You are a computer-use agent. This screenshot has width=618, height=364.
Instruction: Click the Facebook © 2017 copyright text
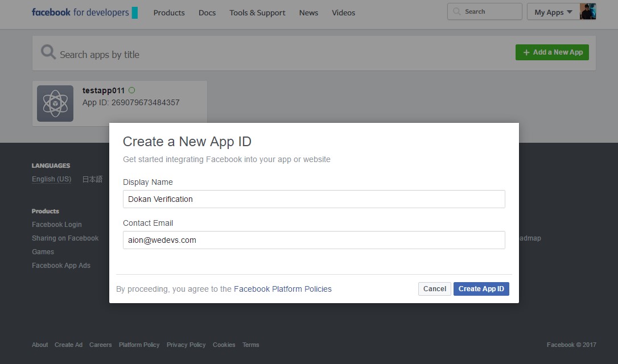[x=571, y=345]
